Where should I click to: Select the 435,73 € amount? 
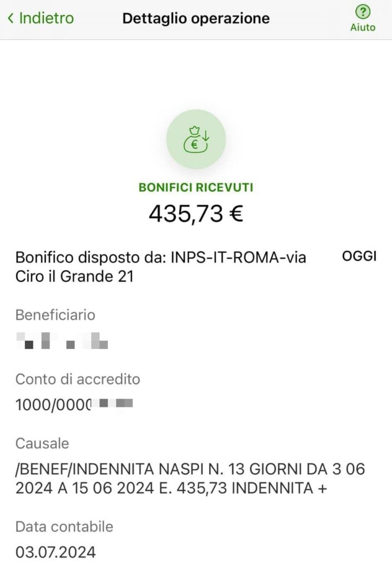196,213
